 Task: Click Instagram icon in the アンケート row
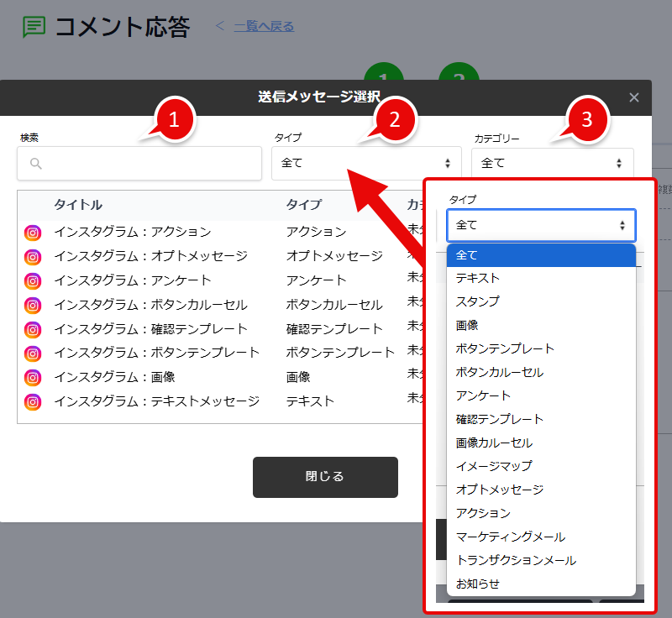[x=33, y=281]
